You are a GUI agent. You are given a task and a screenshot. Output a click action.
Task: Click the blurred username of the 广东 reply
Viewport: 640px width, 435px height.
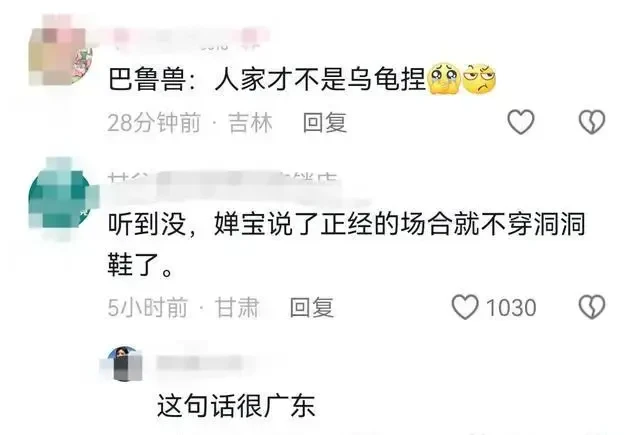[x=200, y=363]
